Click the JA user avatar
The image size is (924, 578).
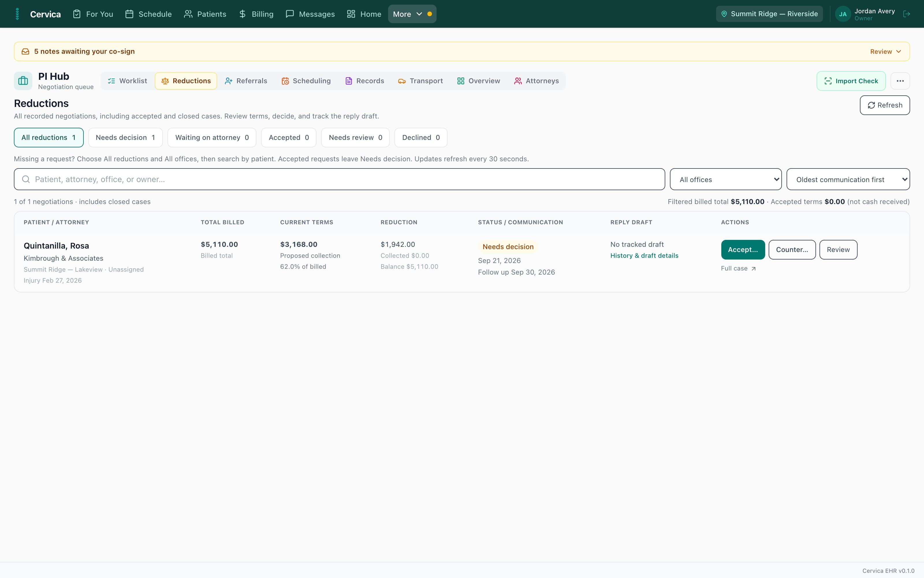point(843,14)
